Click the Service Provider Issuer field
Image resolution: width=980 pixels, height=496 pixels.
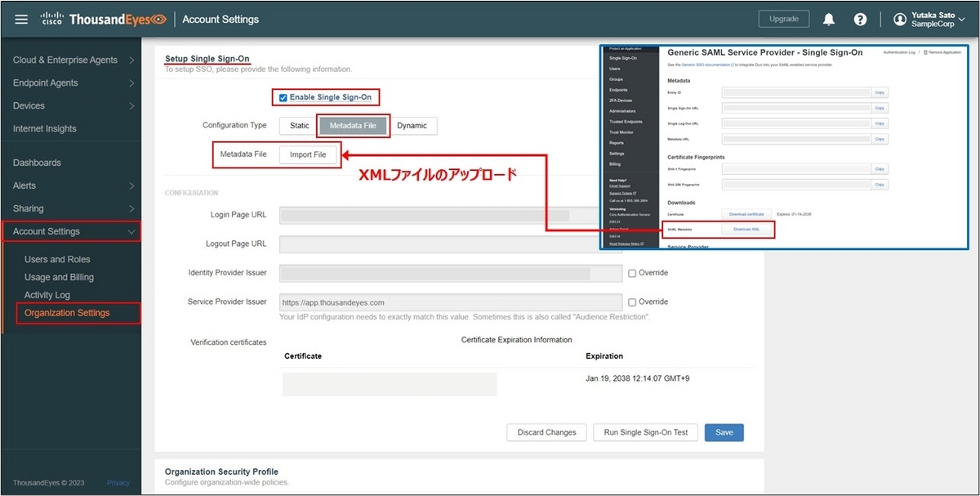coord(451,302)
